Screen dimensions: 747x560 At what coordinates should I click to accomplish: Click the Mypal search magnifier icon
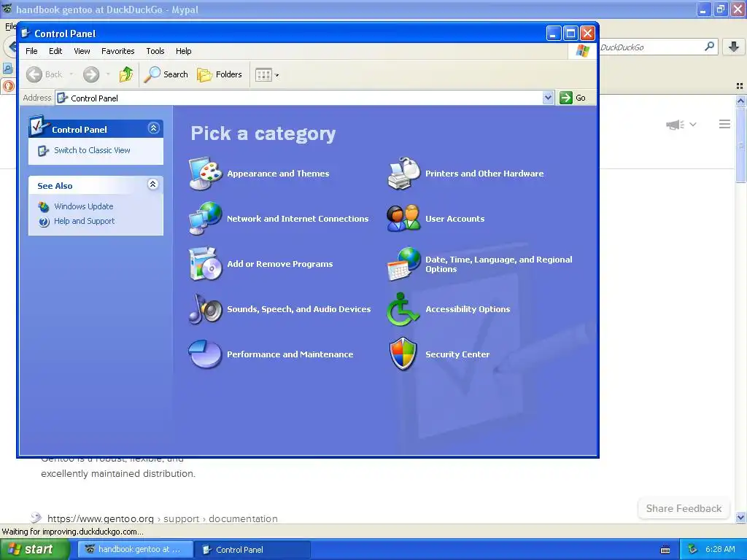709,46
